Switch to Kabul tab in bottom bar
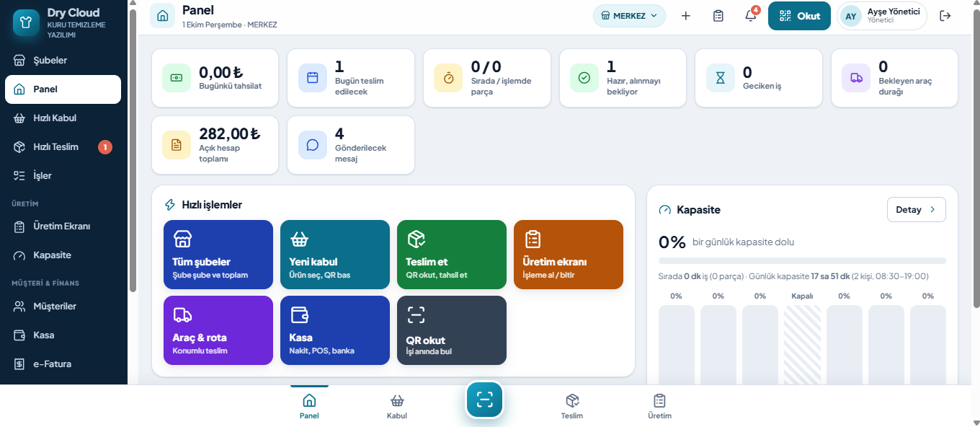 point(397,407)
